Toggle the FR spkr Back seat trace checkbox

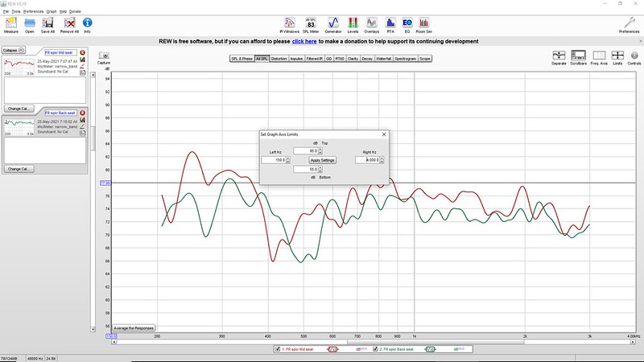tap(375, 349)
